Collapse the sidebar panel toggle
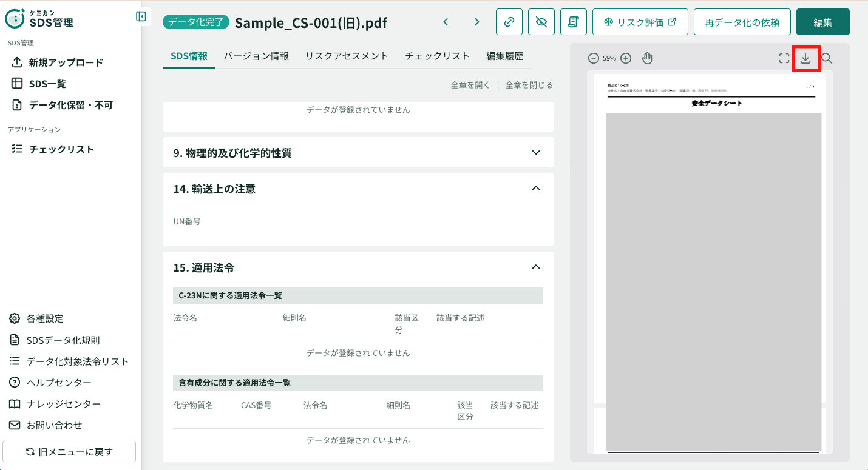The image size is (868, 470). [141, 16]
